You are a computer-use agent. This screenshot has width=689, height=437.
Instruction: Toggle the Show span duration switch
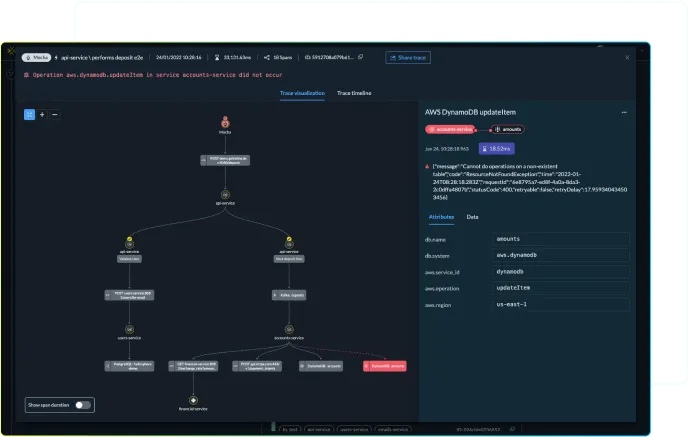83,405
